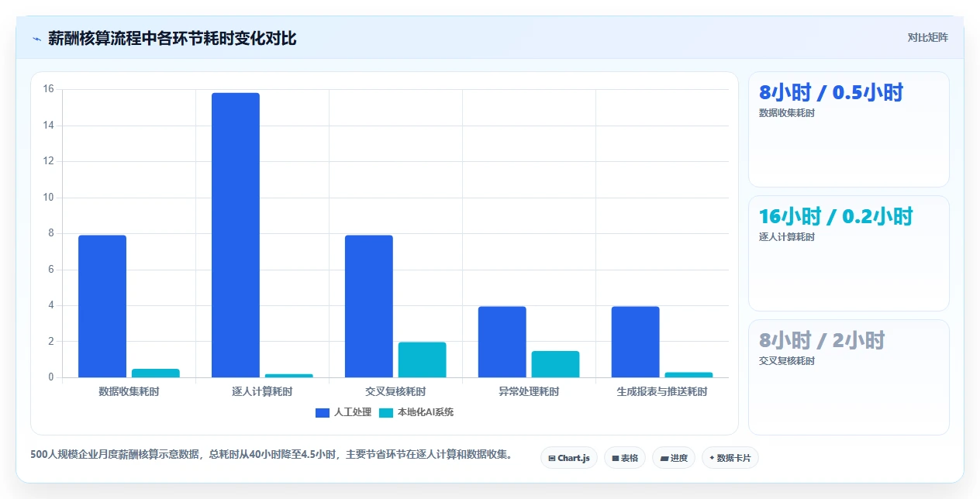Viewport: 980px width, 499px height.
Task: Click the 进度 tag chip
Action: pos(674,458)
